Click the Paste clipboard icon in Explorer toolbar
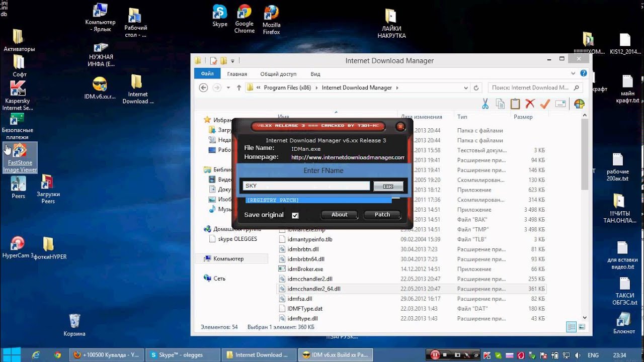 pos(515,104)
